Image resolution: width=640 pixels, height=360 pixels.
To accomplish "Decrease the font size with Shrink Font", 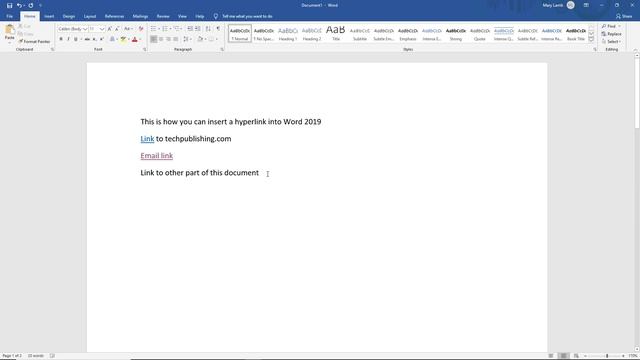I will click(117, 29).
